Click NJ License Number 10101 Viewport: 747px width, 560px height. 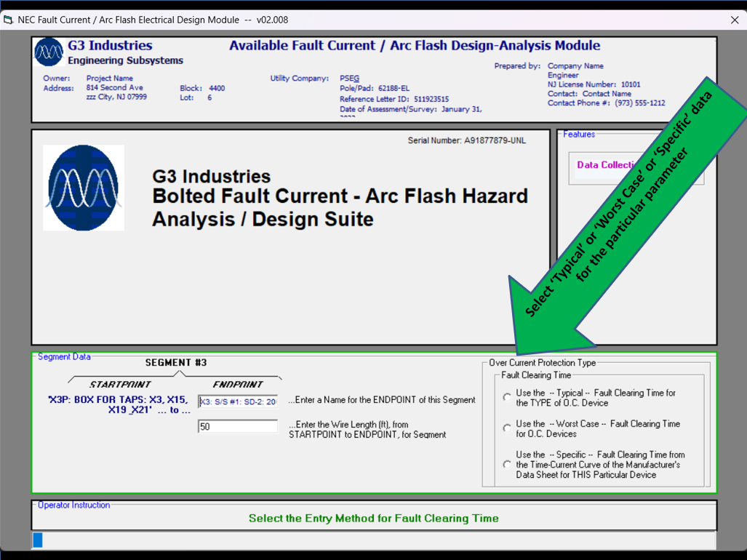pyautogui.click(x=594, y=84)
